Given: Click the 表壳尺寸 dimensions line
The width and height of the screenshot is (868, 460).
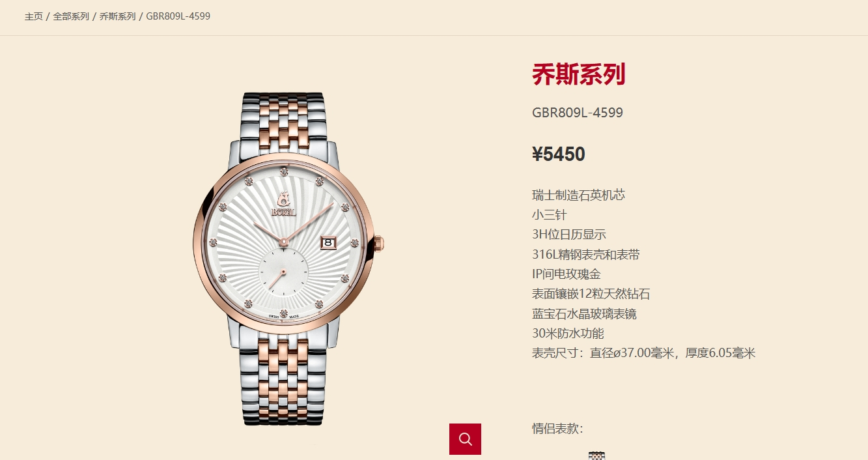Looking at the screenshot, I should click(643, 353).
